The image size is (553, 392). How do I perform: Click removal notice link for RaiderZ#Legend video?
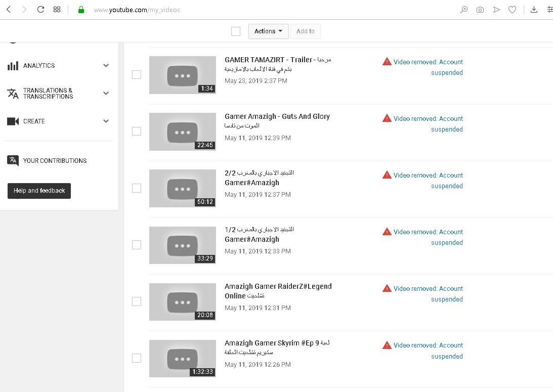pos(428,294)
